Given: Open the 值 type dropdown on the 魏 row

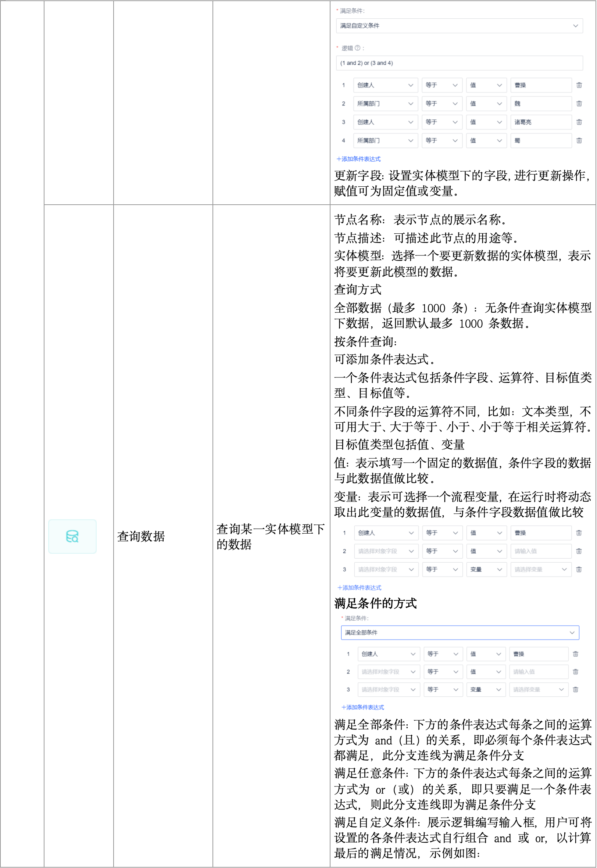Looking at the screenshot, I should click(x=486, y=104).
